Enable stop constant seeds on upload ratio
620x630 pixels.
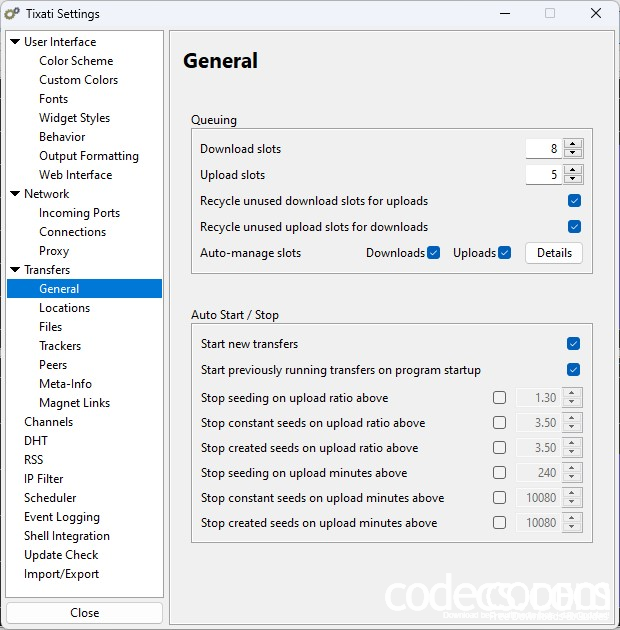pos(499,423)
